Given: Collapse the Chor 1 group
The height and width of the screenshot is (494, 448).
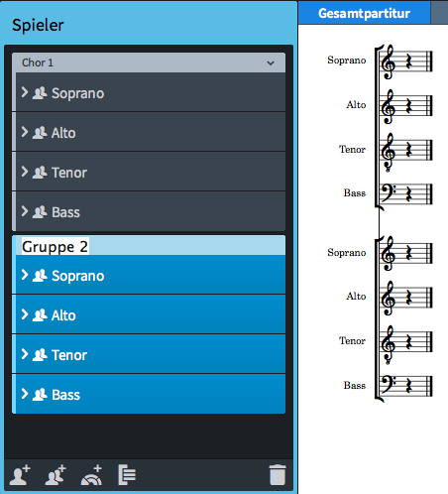Looking at the screenshot, I should pos(271,62).
